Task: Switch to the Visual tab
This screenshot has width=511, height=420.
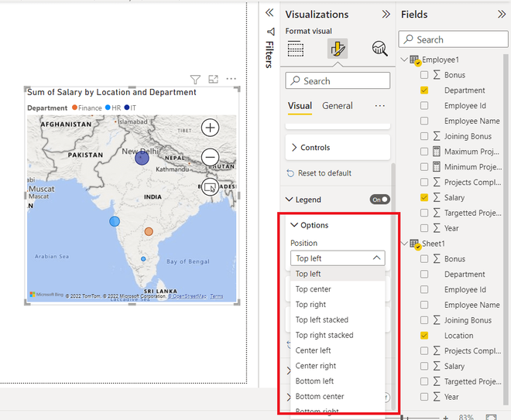Action: (x=300, y=106)
